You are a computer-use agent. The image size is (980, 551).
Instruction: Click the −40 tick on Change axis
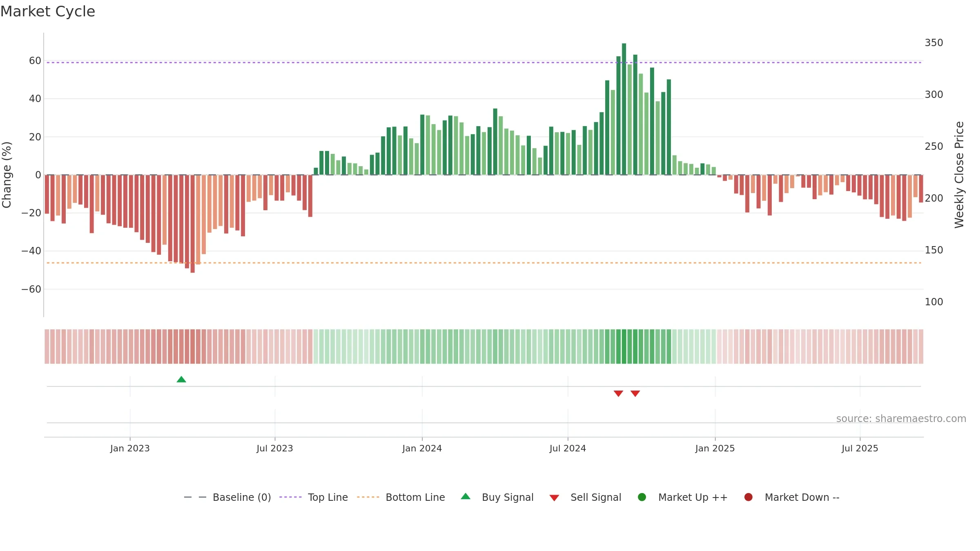(31, 251)
